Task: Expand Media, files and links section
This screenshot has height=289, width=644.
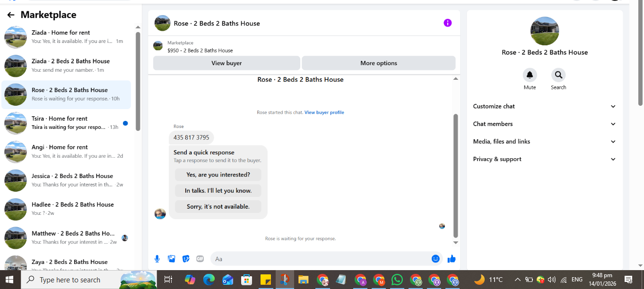Action: pos(545,141)
